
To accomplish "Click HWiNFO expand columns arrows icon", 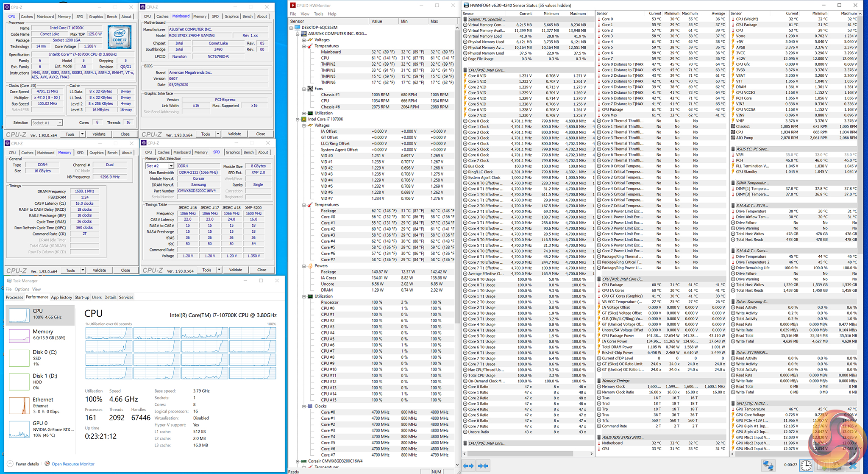I will tap(468, 466).
